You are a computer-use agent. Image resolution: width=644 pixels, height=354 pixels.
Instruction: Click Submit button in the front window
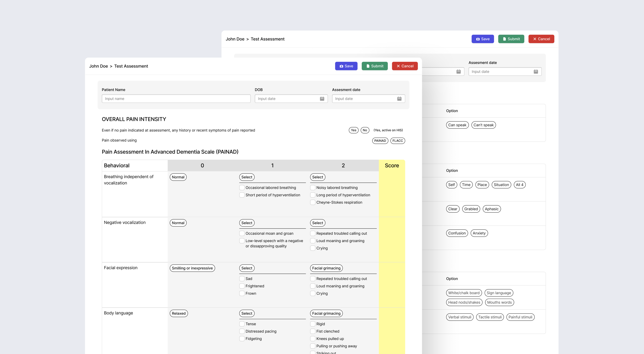pyautogui.click(x=375, y=66)
